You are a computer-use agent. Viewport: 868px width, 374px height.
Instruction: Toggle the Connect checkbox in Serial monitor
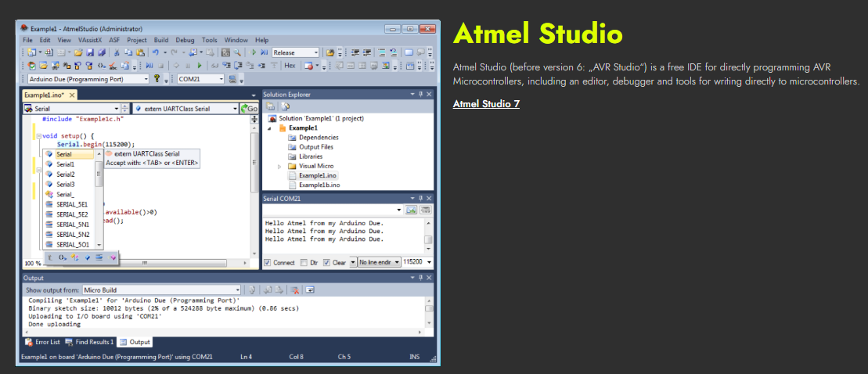[268, 263]
